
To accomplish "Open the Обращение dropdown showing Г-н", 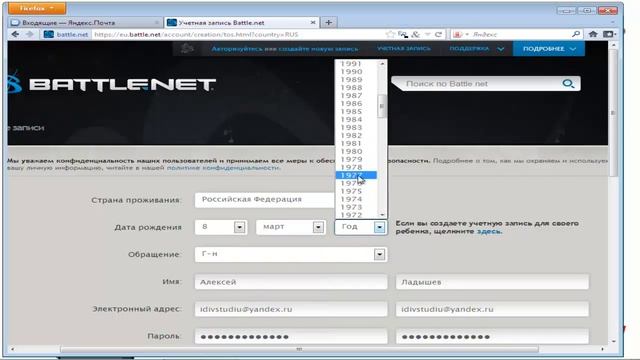I will 291,254.
